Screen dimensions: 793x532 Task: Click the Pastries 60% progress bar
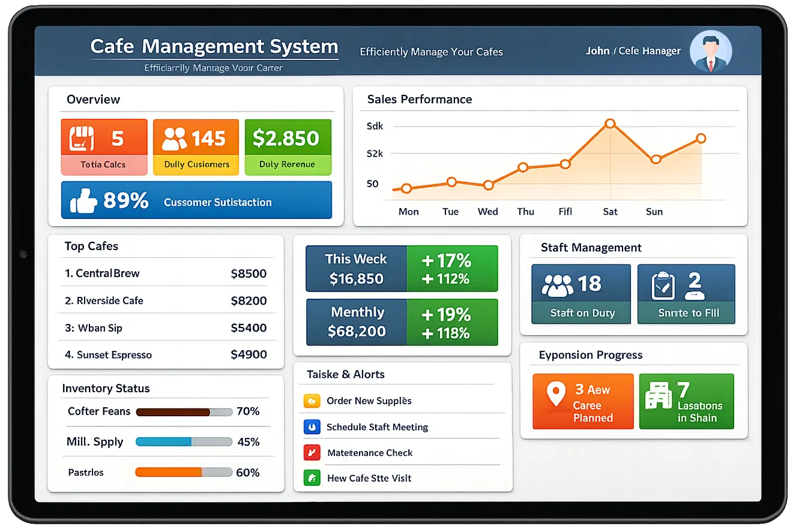[184, 473]
